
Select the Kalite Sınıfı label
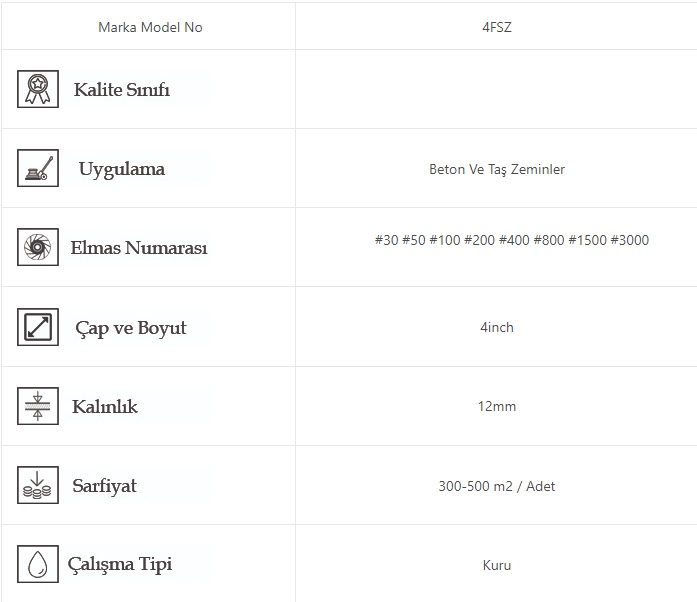tap(122, 90)
